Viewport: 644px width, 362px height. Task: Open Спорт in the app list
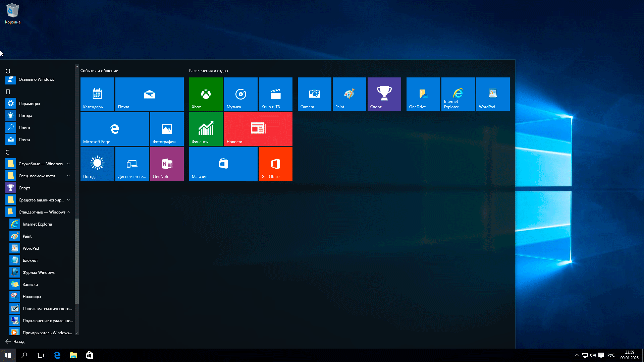[x=39, y=188]
